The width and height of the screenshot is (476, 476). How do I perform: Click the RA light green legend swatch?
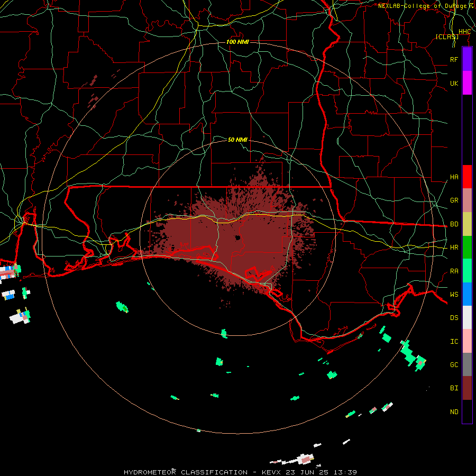[467, 271]
